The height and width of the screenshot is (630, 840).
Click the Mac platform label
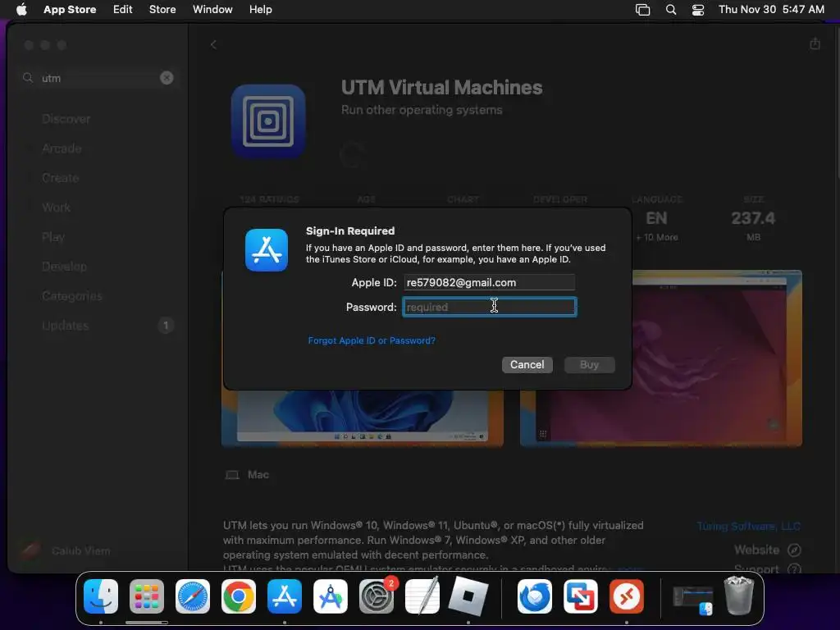258,475
